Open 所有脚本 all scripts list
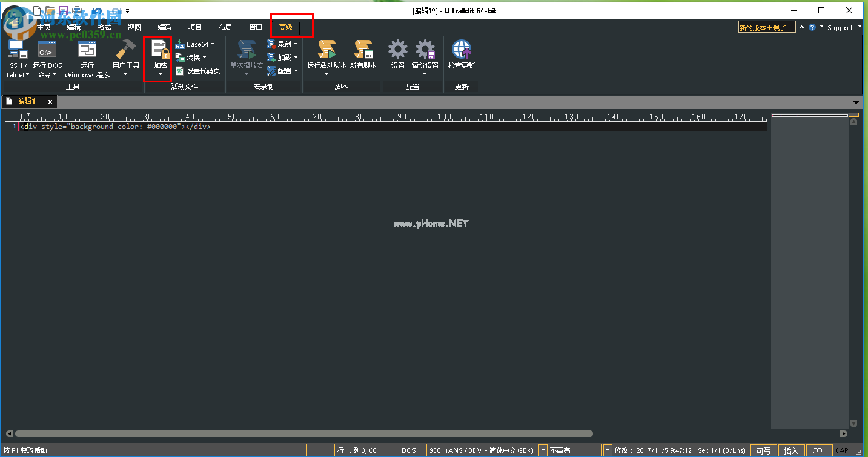 pos(363,55)
